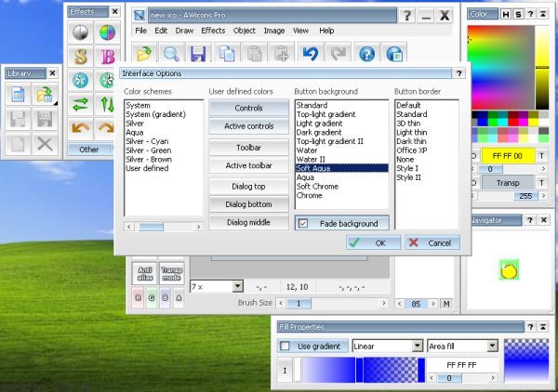The width and height of the screenshot is (558, 392).
Task: Toggle the B blue channel button
Action: (166, 298)
